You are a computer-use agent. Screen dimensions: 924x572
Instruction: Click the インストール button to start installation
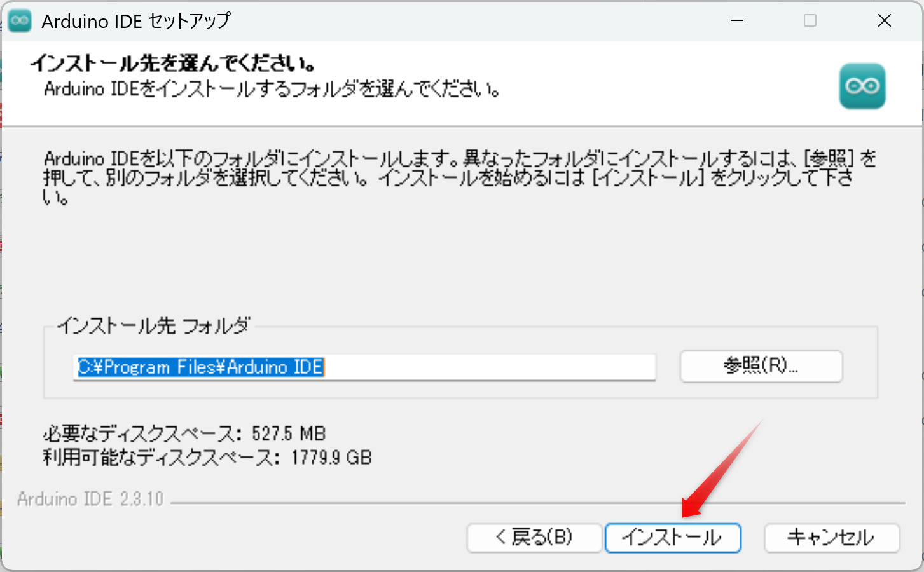point(673,538)
